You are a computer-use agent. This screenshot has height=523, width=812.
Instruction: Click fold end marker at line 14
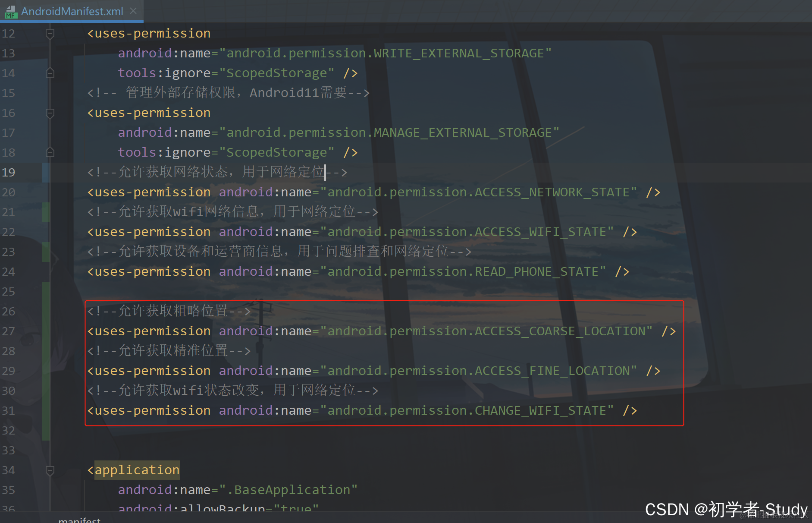(50, 73)
